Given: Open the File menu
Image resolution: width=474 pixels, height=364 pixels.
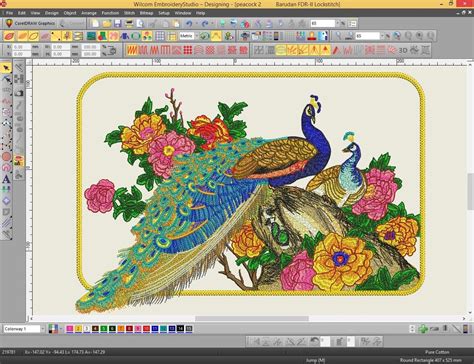Looking at the screenshot, I should tap(9, 13).
